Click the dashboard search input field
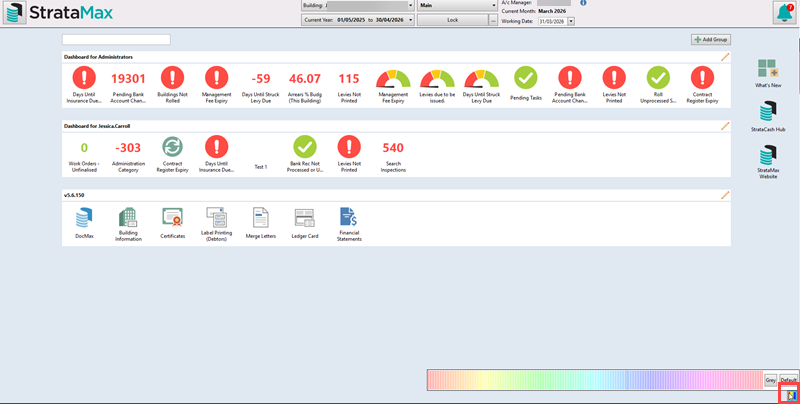Viewport: 800px width, 404px height. [116, 39]
